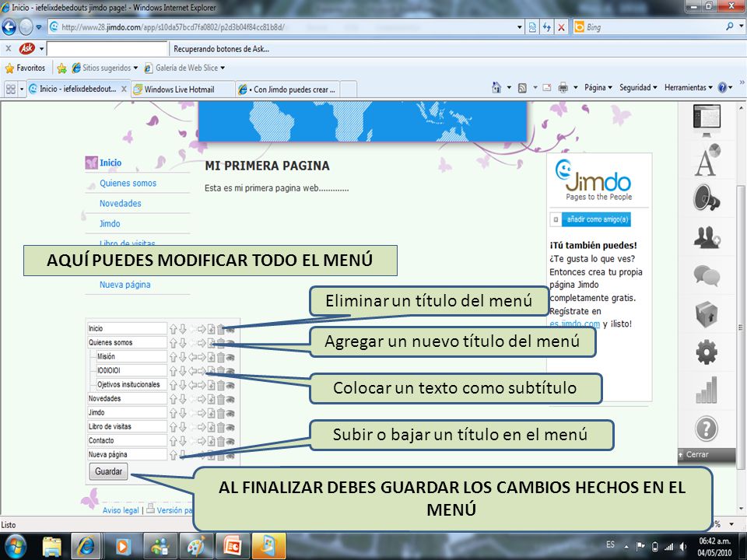The height and width of the screenshot is (560, 747).
Task: Indent Novedades item with right arrow
Action: click(202, 398)
